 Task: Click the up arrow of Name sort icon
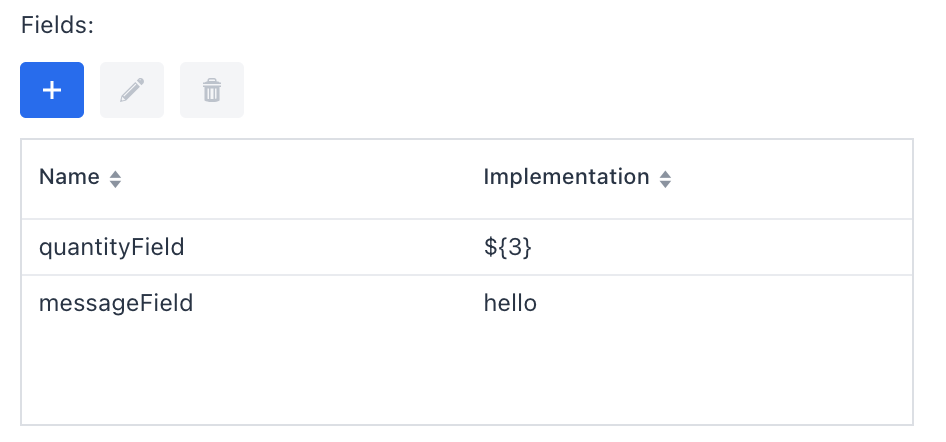tap(115, 174)
